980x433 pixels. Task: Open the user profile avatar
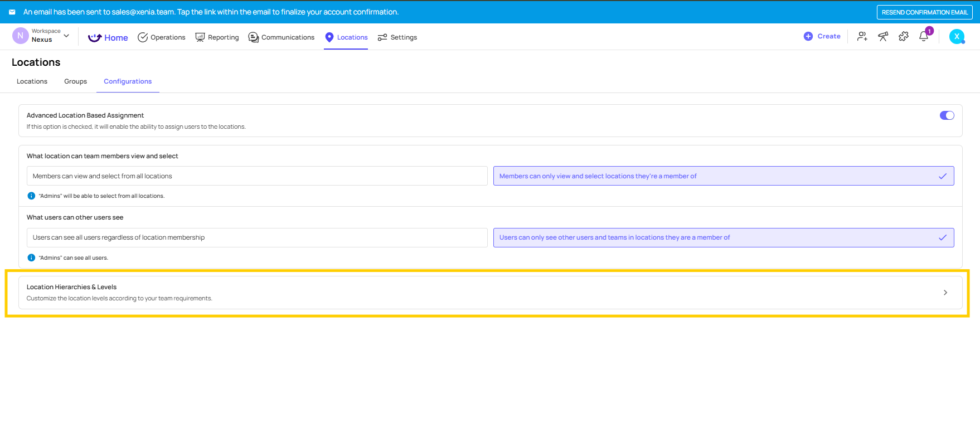tap(957, 37)
